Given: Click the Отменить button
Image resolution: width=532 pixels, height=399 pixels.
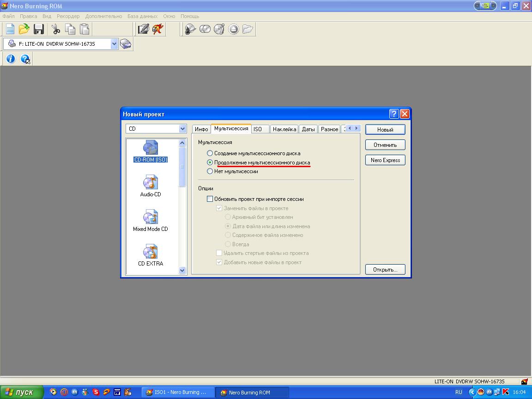Looking at the screenshot, I should (385, 145).
